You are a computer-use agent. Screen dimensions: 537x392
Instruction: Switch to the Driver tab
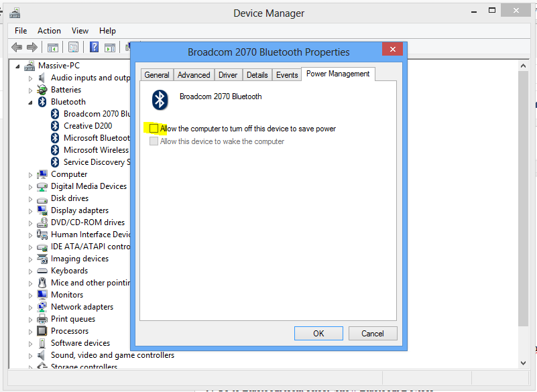tap(228, 75)
